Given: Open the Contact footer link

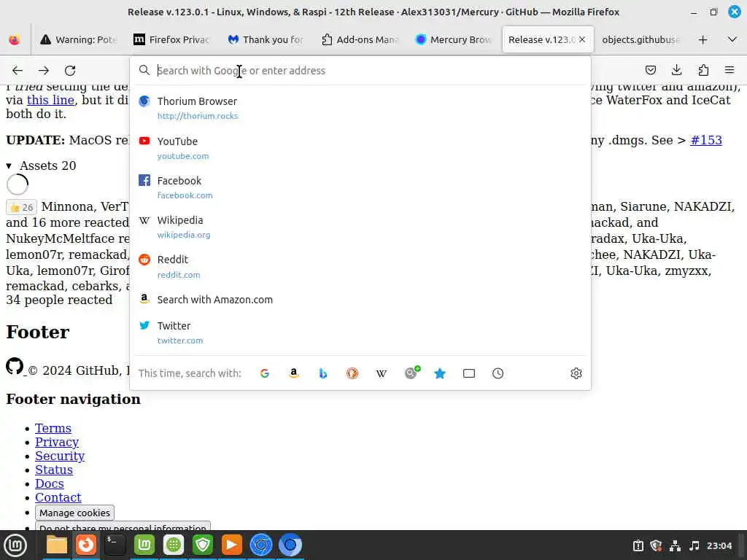Looking at the screenshot, I should [58, 497].
